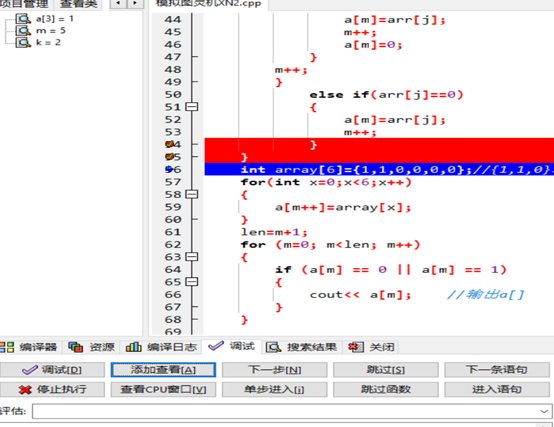
Task: Click the 跳过[S] button
Action: click(x=386, y=370)
